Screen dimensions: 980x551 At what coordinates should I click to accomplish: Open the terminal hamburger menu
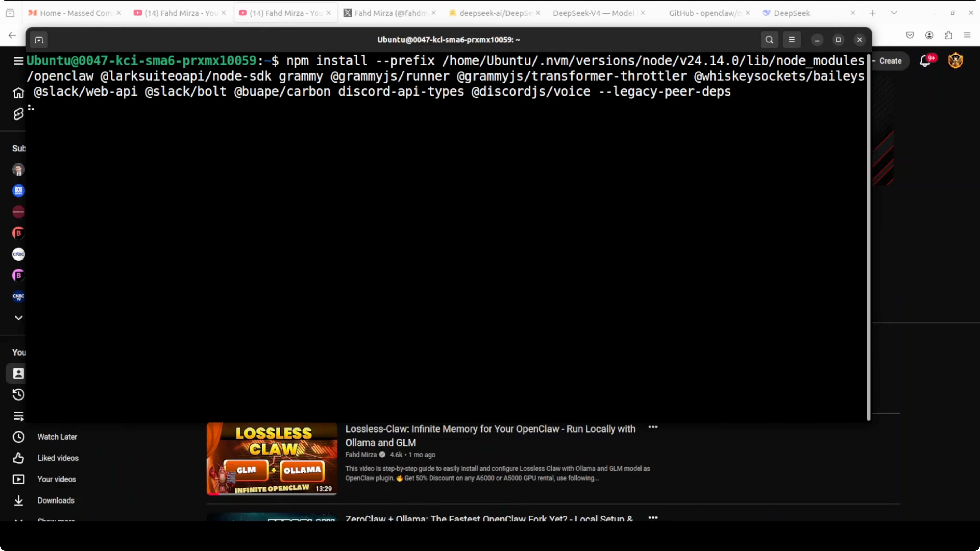tap(792, 40)
